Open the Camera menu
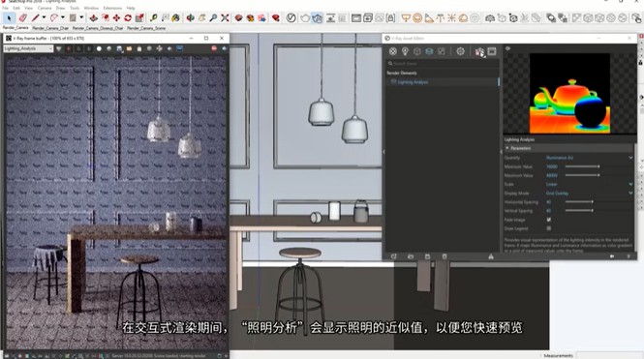This screenshot has width=644, height=359. [x=45, y=8]
